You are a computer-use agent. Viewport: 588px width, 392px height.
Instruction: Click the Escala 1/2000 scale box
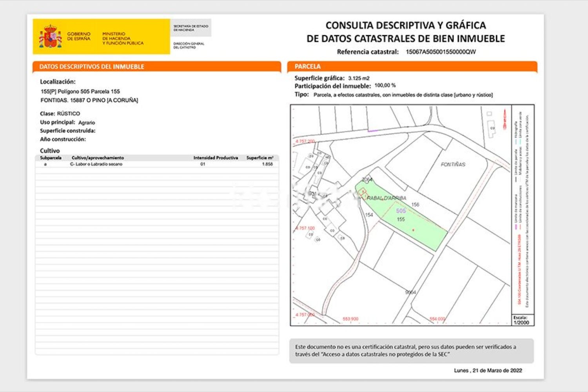523,320
